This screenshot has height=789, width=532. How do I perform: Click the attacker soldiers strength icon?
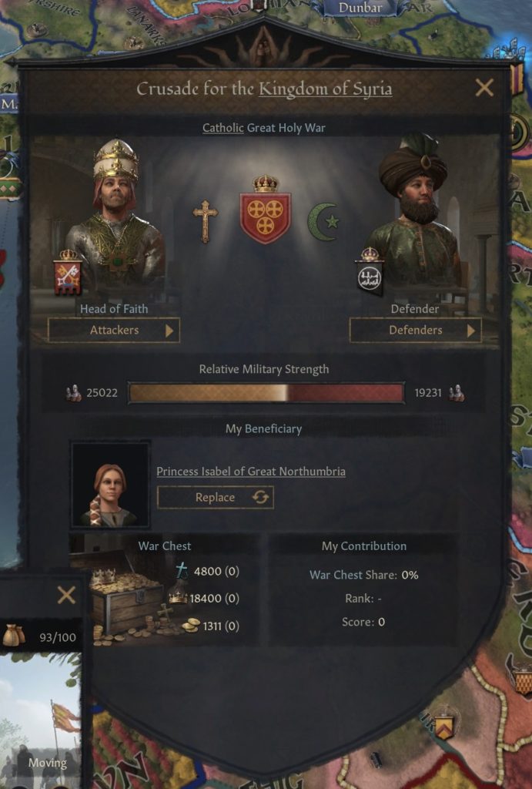73,393
